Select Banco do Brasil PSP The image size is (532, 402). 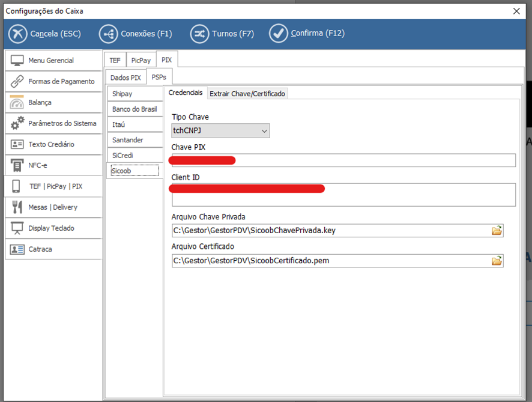(135, 109)
